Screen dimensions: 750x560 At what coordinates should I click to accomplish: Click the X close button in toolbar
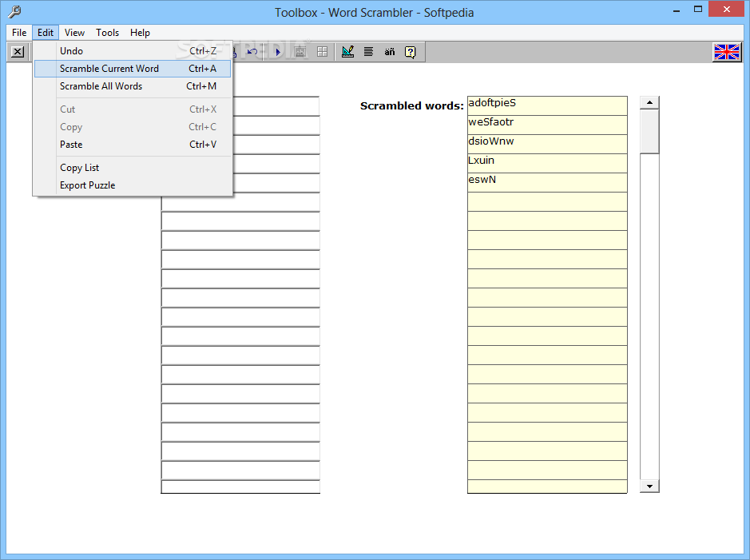[18, 52]
